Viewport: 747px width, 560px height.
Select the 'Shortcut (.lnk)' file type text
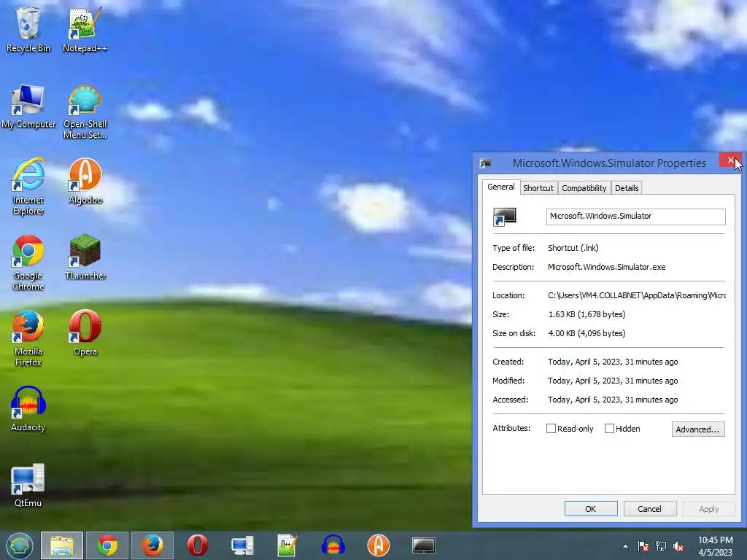pos(573,248)
